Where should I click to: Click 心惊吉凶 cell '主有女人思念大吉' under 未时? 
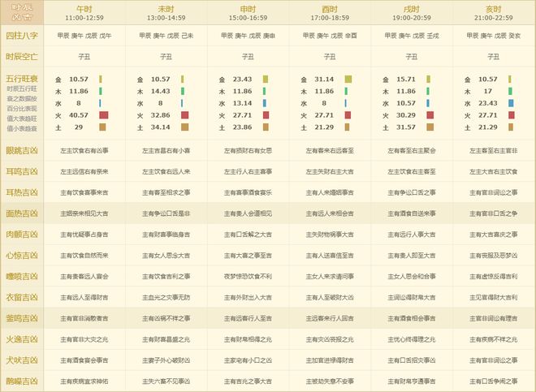pos(166,256)
